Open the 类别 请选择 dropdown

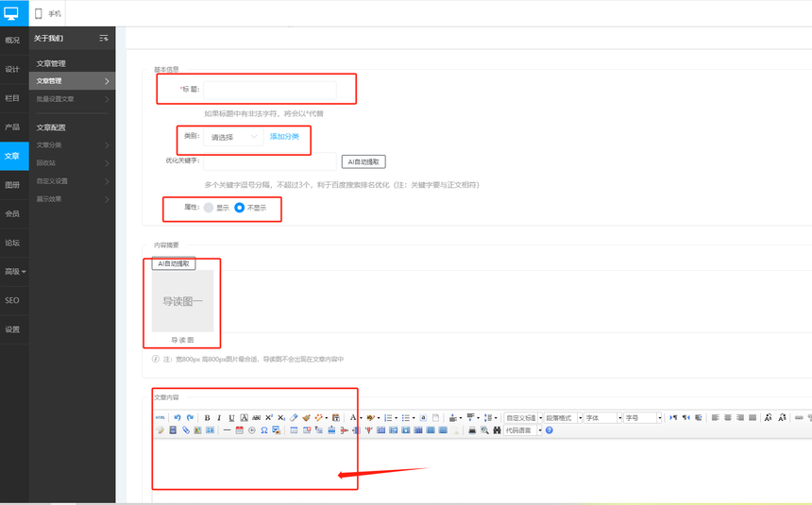point(233,137)
